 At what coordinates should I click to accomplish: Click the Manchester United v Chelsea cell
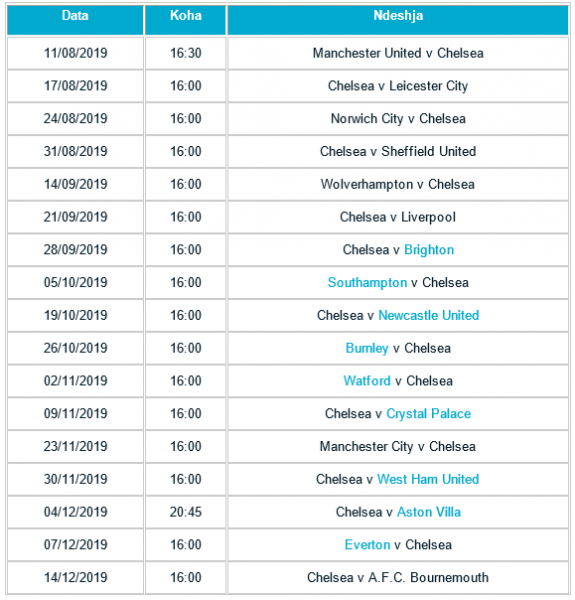tap(398, 53)
